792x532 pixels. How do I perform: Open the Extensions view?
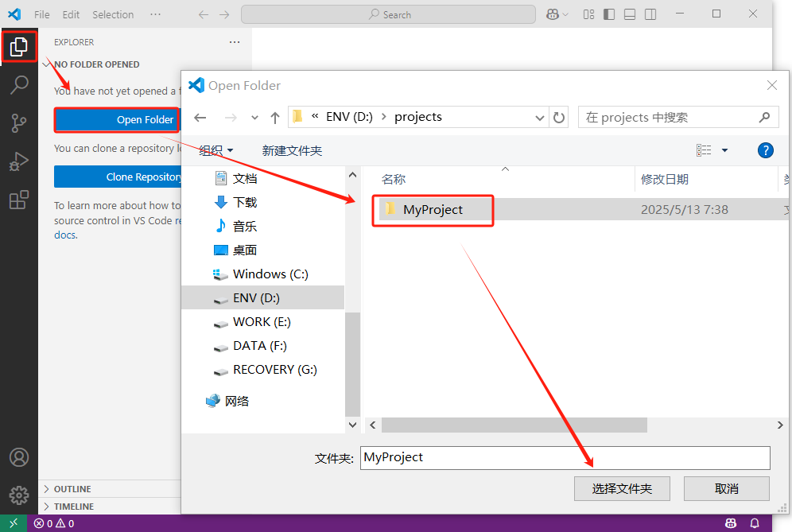tap(19, 200)
